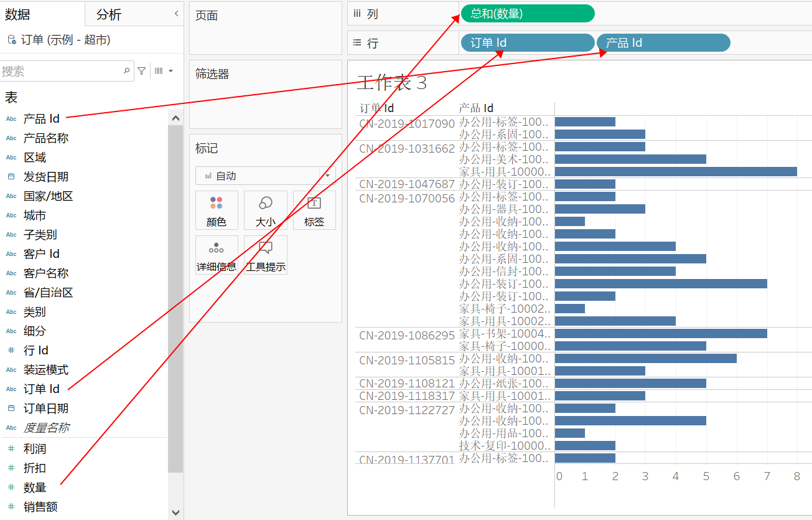Click the list view icon beside the funnel
The height and width of the screenshot is (520, 812).
tap(159, 71)
